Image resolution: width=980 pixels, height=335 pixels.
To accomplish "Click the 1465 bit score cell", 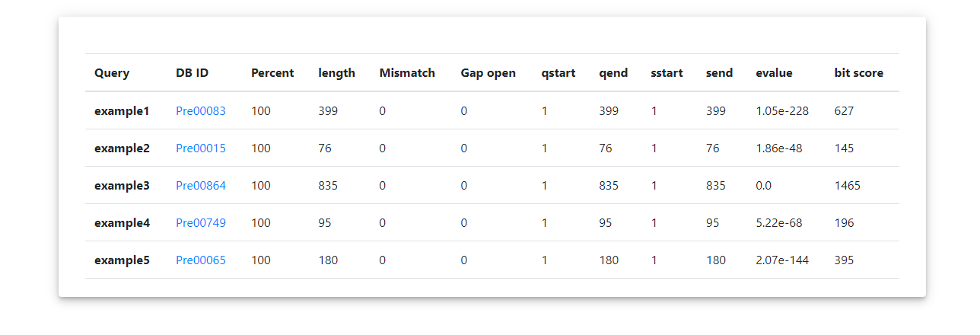I will pyautogui.click(x=847, y=186).
